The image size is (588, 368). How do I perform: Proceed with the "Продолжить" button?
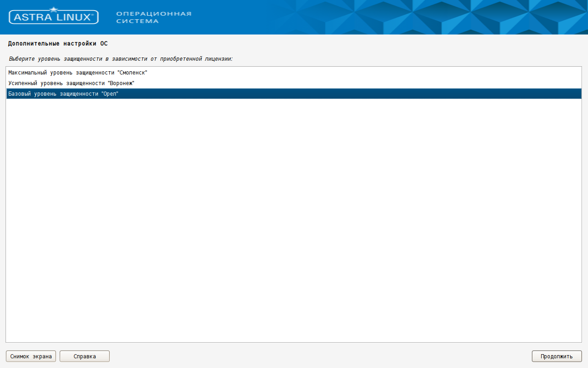point(557,356)
